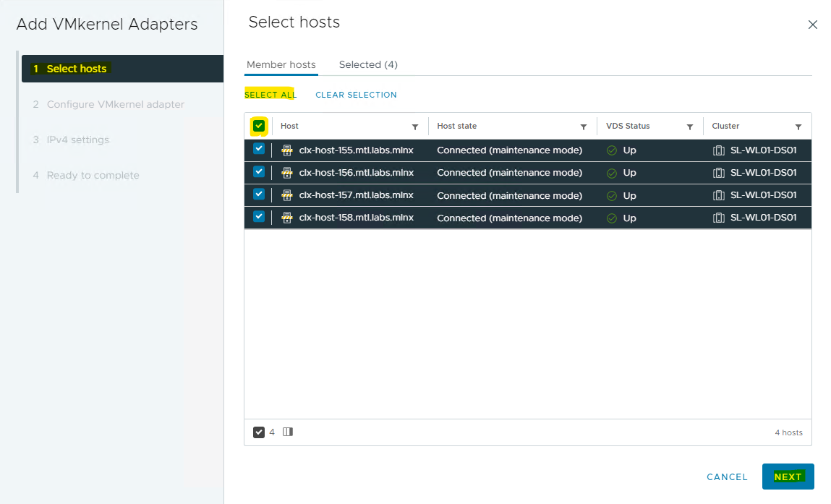Uncheck the clx-host-155 row checkbox

pyautogui.click(x=259, y=149)
